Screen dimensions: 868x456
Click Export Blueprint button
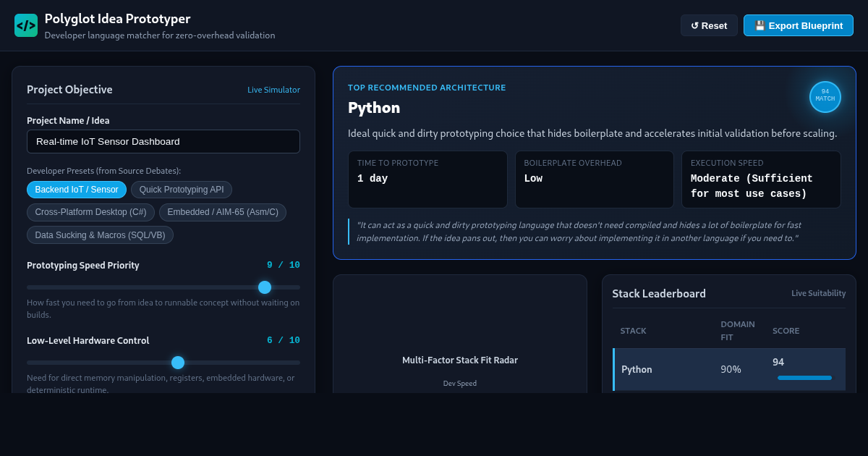tap(799, 25)
